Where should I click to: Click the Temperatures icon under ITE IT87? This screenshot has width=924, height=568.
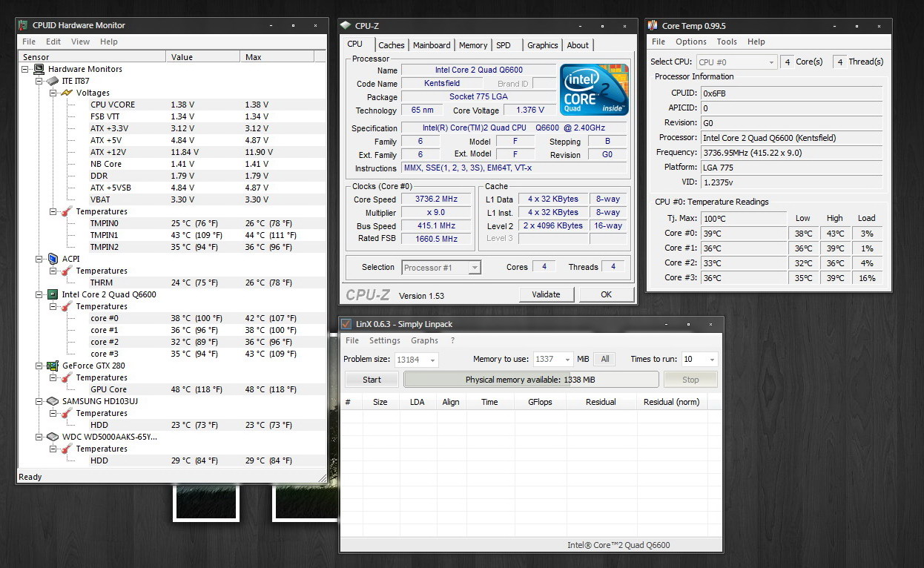point(67,211)
